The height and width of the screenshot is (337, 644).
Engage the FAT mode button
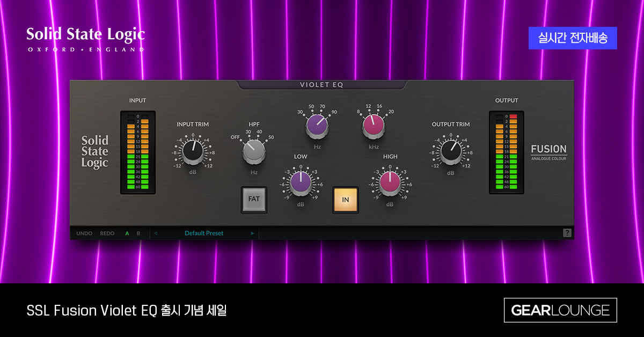point(254,200)
